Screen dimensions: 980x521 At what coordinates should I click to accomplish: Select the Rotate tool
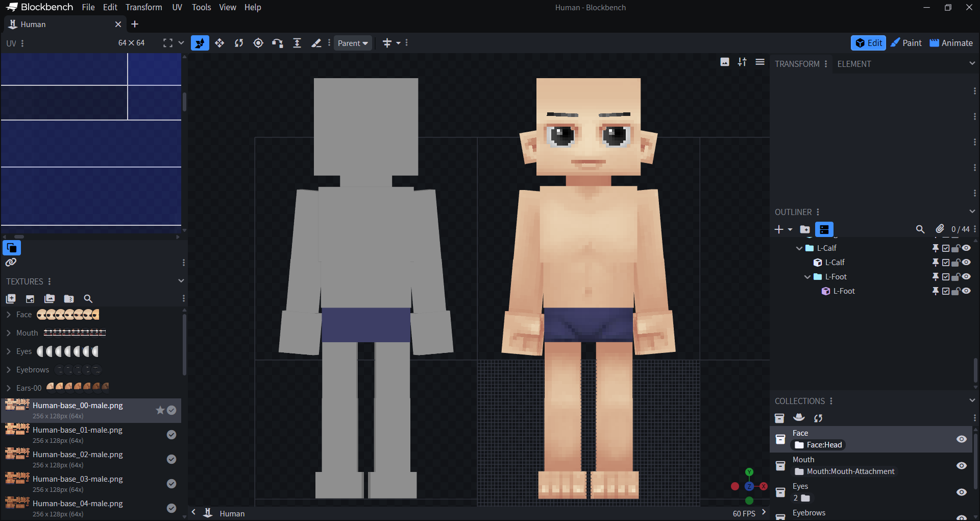(239, 43)
